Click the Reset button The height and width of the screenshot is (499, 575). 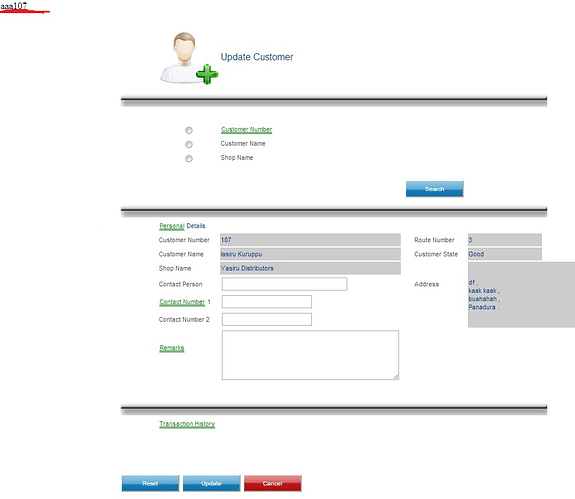(x=150, y=483)
